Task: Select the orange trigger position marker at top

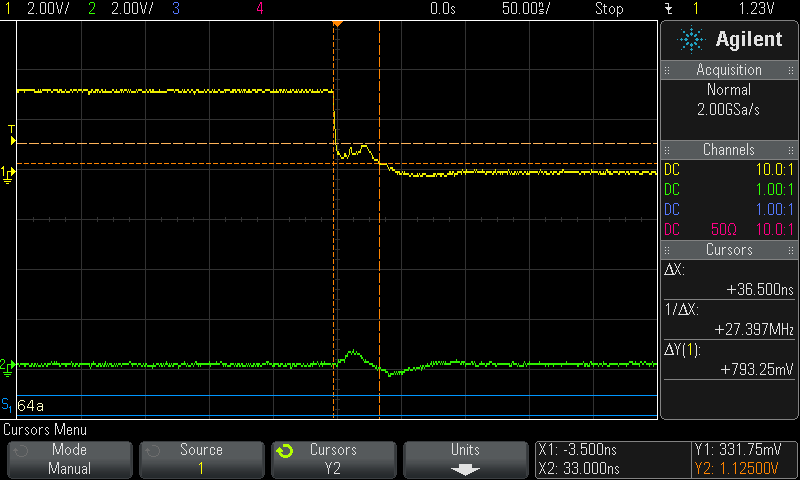Action: click(x=337, y=24)
